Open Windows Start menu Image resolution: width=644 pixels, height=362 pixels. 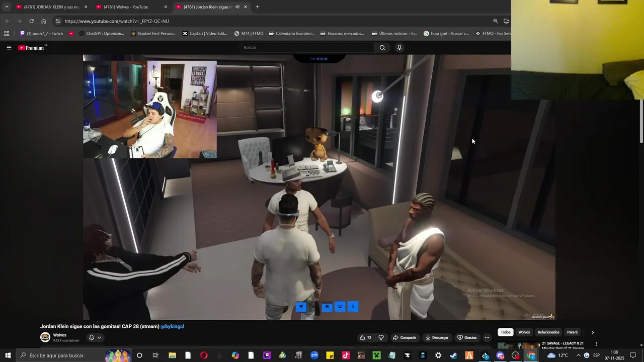pos(8,355)
